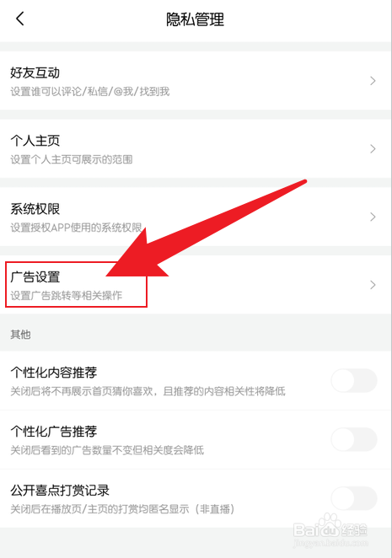
Task: Tap 广告设置 chevron arrow
Action: (x=373, y=285)
